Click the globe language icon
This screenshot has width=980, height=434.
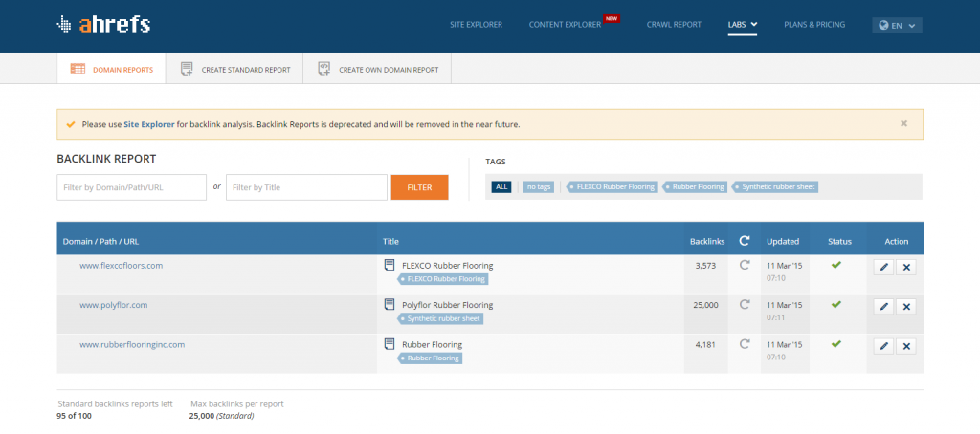[883, 26]
